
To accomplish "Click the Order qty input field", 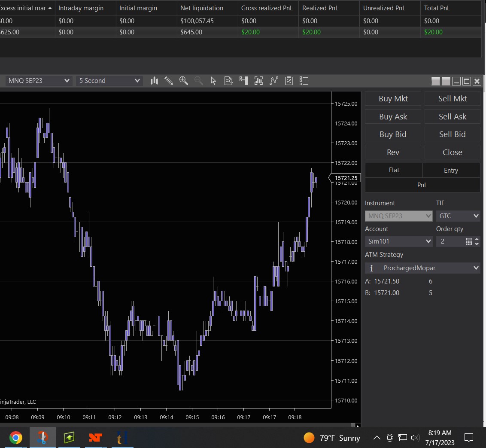I will point(450,241).
